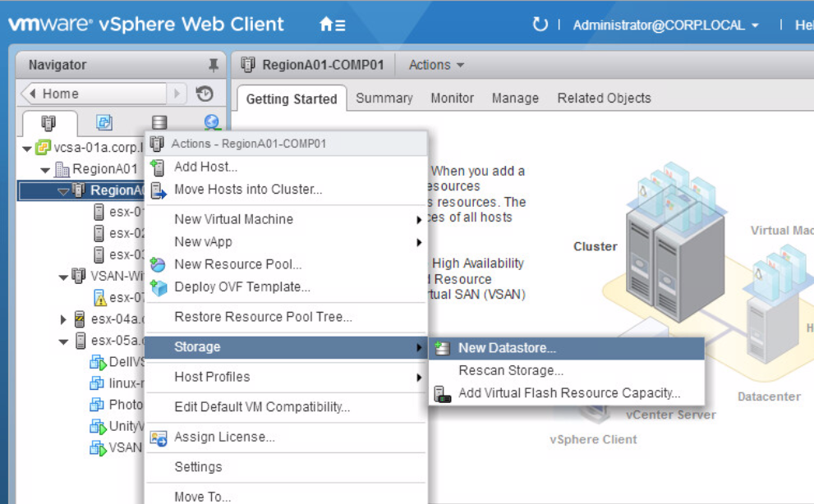The width and height of the screenshot is (814, 504).
Task: Expand the esx-04a host node
Action: point(64,319)
